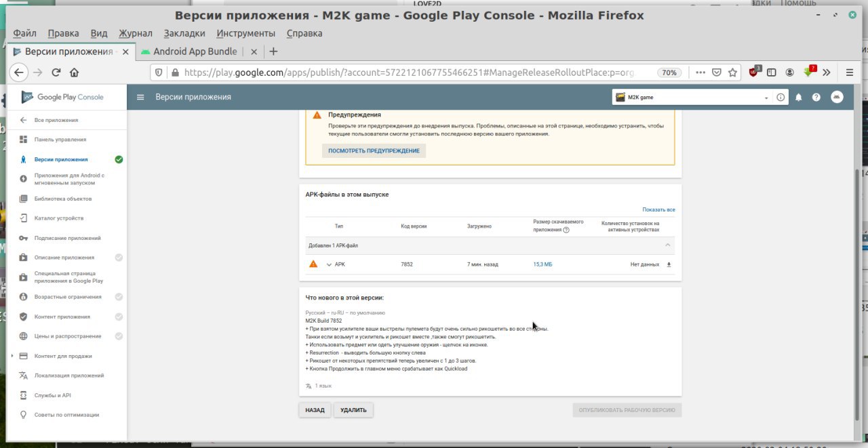
Task: Close the Android App Bundle tab
Action: [x=254, y=52]
